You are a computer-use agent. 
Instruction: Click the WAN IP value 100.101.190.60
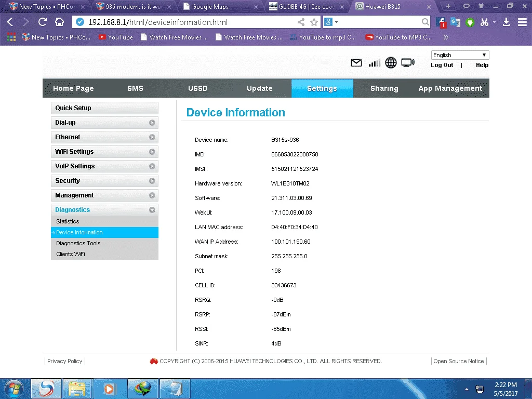291,242
